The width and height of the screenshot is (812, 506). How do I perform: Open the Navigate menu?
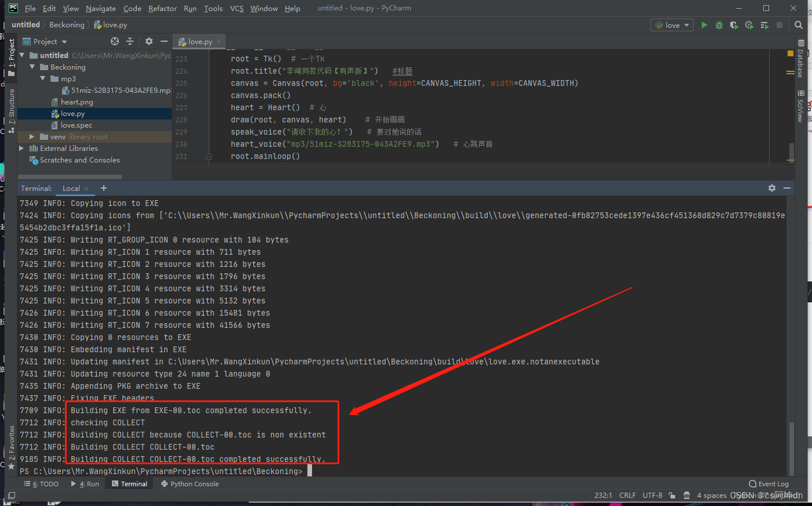101,8
